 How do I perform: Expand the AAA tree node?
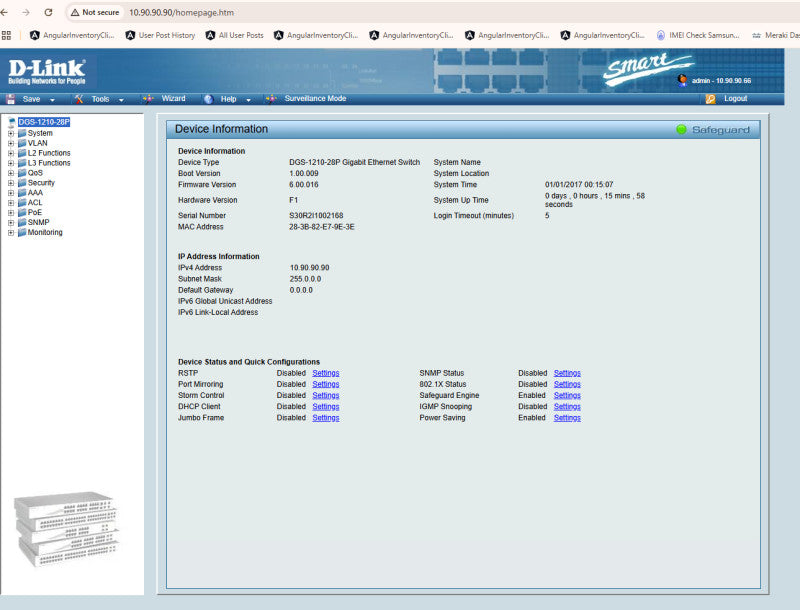coord(11,193)
